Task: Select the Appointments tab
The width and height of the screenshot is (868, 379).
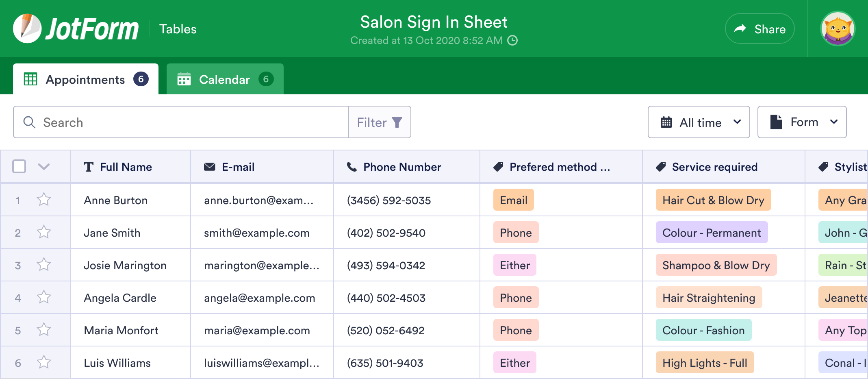Action: [85, 79]
